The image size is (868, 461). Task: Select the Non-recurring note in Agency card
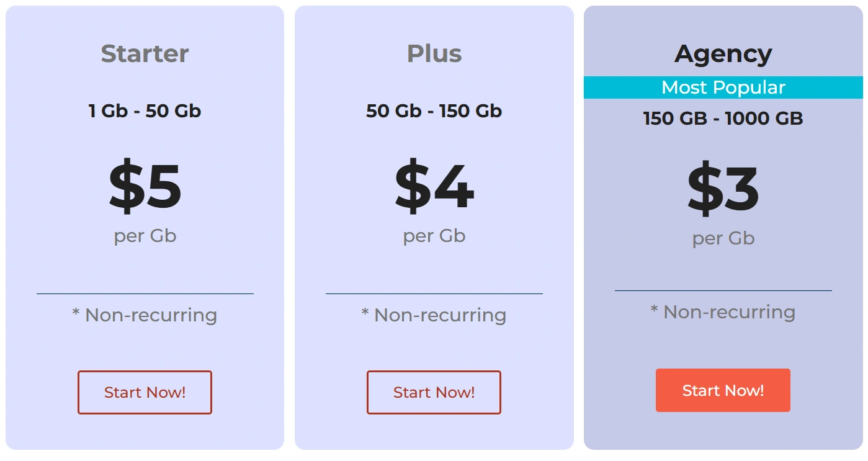(x=723, y=312)
